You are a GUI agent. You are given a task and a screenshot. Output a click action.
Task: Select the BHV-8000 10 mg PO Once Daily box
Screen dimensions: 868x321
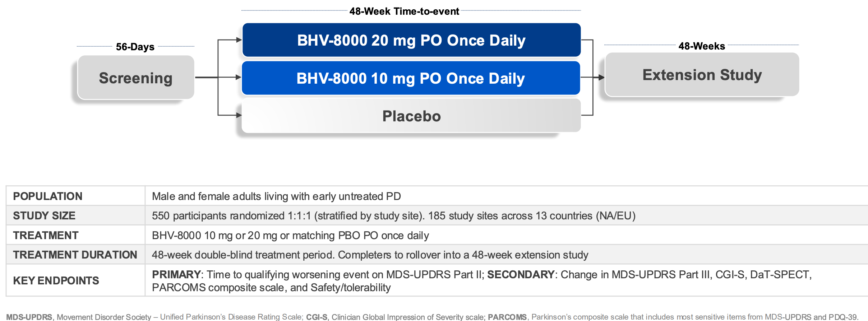pyautogui.click(x=411, y=78)
